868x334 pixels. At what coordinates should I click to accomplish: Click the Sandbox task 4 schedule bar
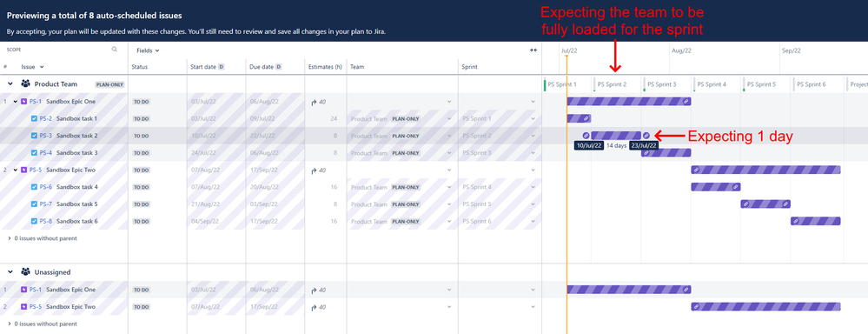click(716, 187)
